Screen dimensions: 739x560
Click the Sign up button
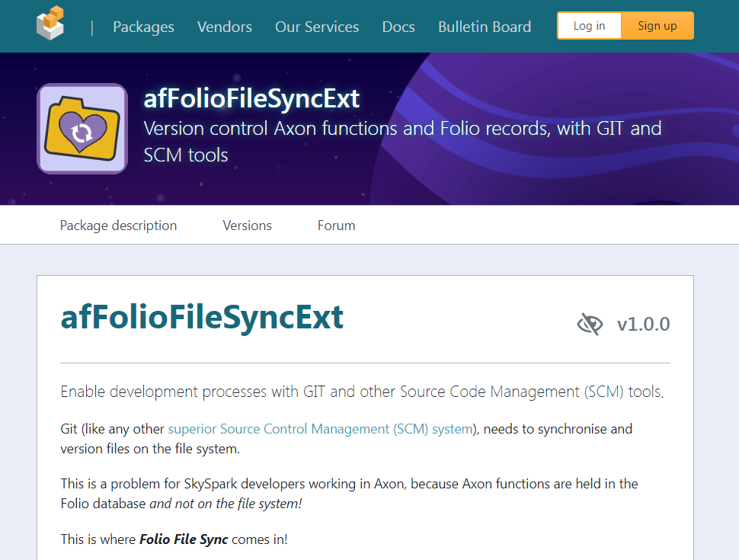point(657,26)
